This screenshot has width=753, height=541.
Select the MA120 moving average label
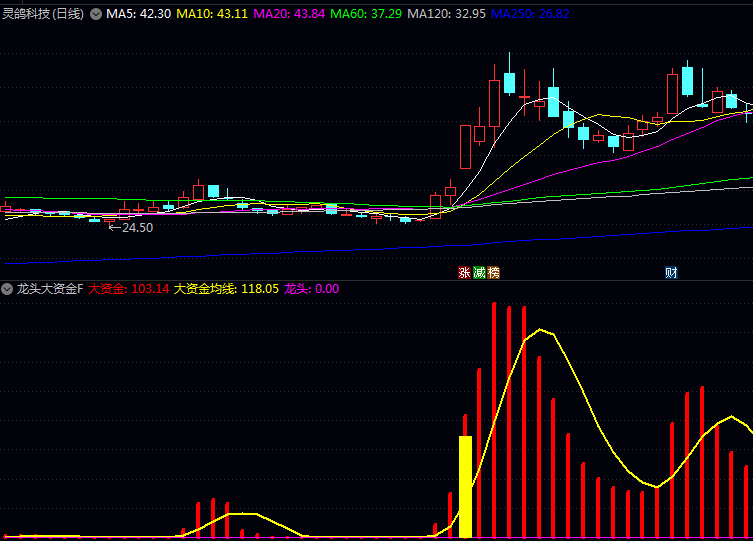(x=446, y=14)
